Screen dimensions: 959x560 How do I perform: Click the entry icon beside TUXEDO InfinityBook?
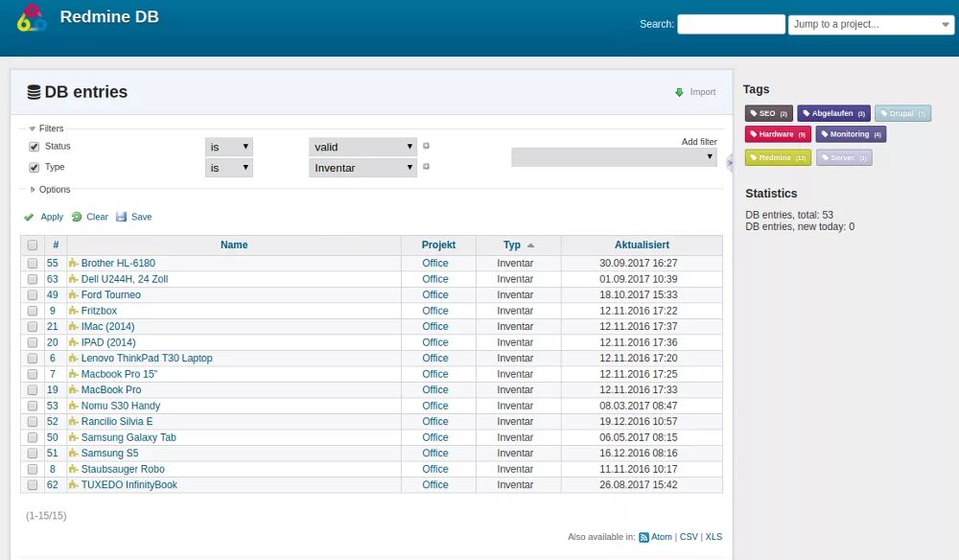pos(74,485)
